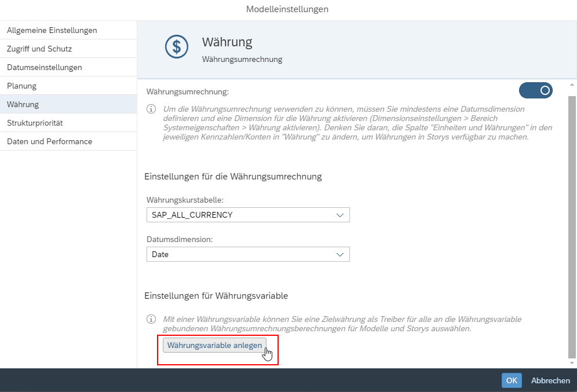This screenshot has height=392, width=577.
Task: Select the Währung menu entry
Action: point(68,104)
